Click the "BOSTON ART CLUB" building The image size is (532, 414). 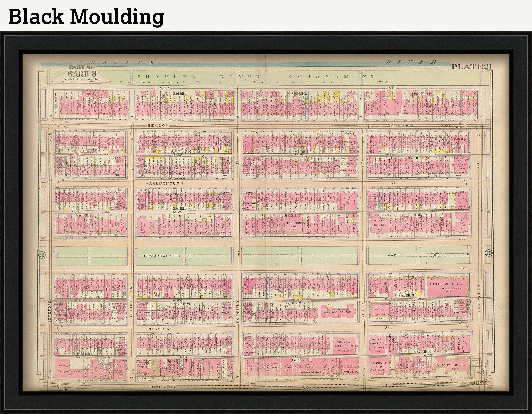pos(461,344)
